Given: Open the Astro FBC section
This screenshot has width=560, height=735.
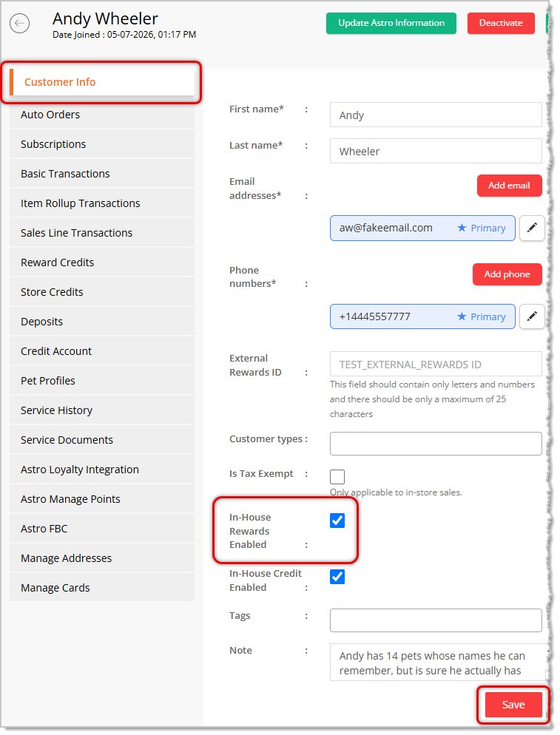Looking at the screenshot, I should 102,528.
